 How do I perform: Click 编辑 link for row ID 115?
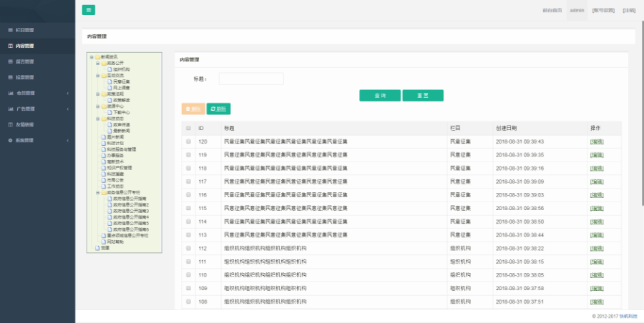[597, 208]
